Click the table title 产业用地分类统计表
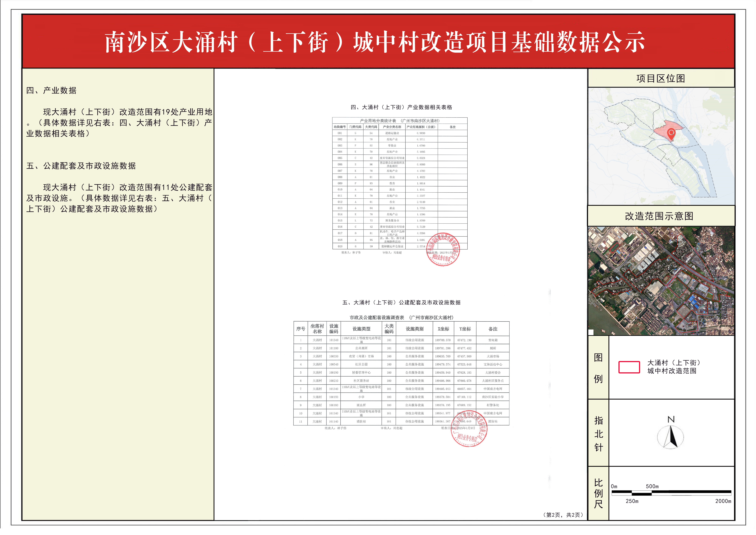 pyautogui.click(x=378, y=121)
